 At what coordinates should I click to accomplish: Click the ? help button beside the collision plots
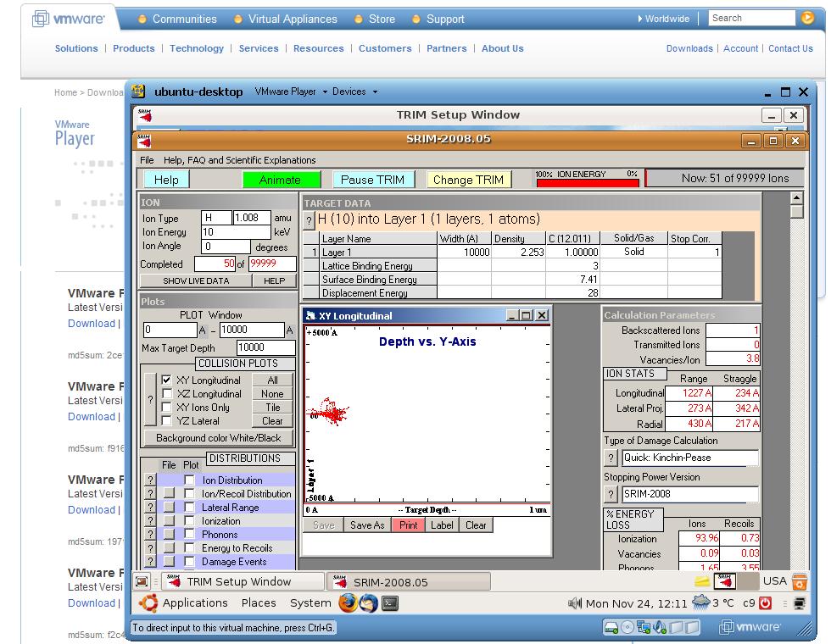click(151, 399)
